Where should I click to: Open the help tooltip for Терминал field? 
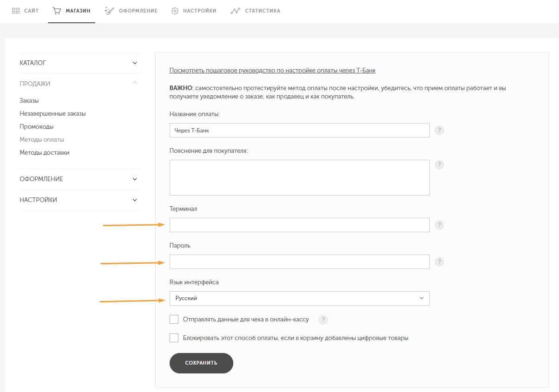coord(439,225)
